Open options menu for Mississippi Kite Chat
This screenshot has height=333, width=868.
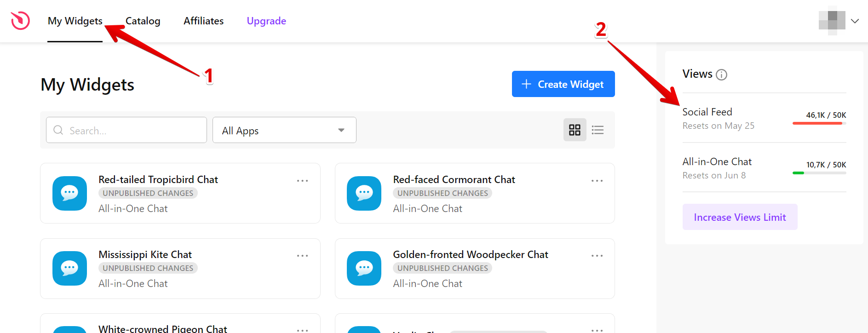point(302,256)
